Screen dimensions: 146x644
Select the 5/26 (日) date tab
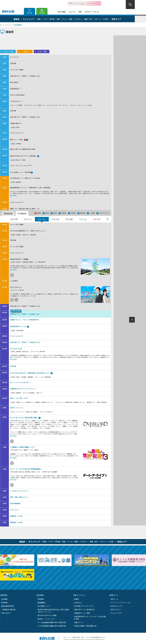97,219
